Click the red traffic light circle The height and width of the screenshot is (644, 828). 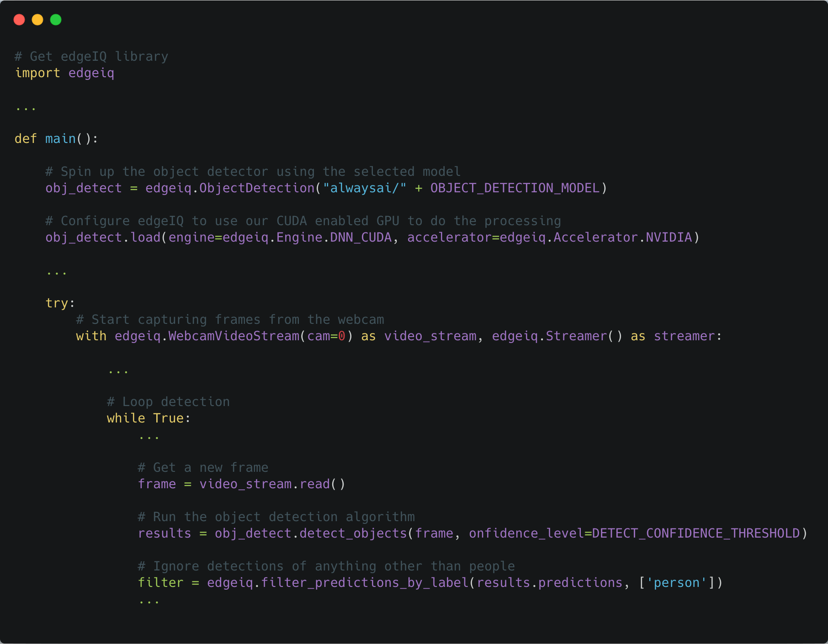19,20
